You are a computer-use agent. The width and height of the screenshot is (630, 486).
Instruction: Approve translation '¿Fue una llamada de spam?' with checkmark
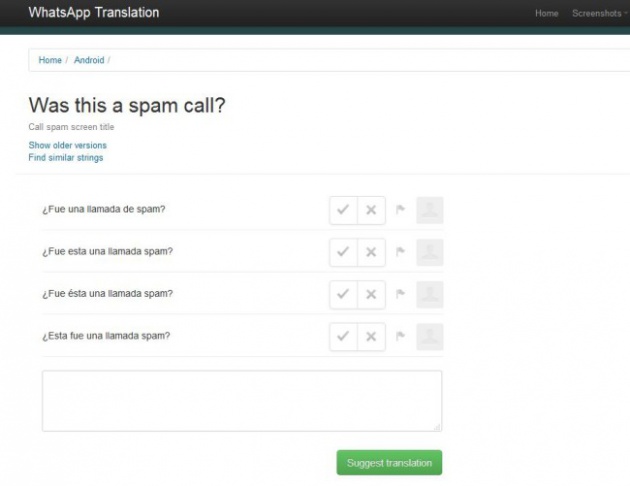pyautogui.click(x=343, y=210)
